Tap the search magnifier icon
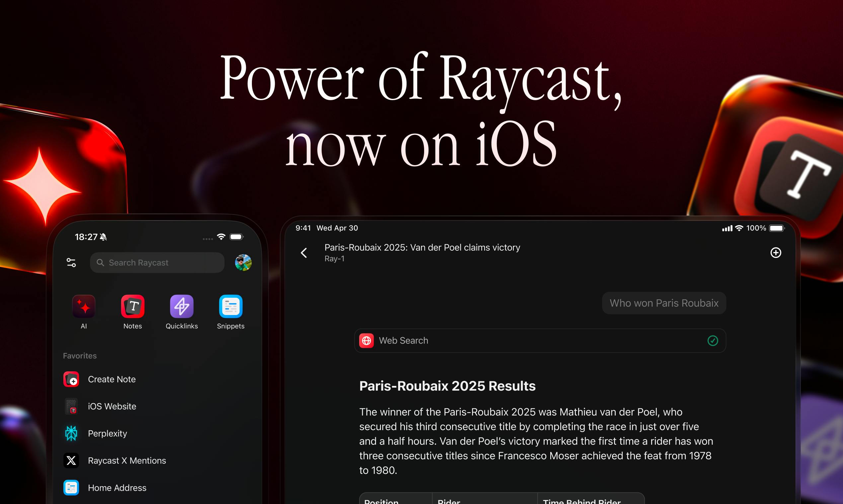843x504 pixels. click(100, 263)
